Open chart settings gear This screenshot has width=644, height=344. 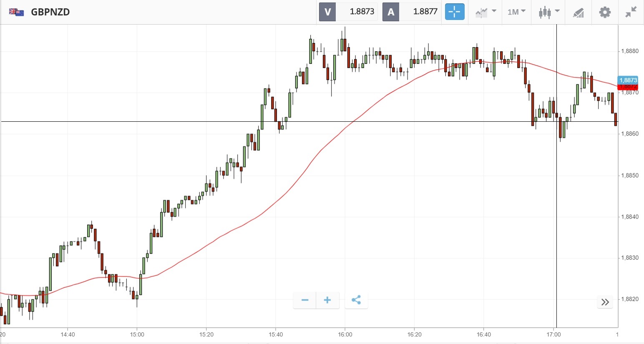click(605, 12)
